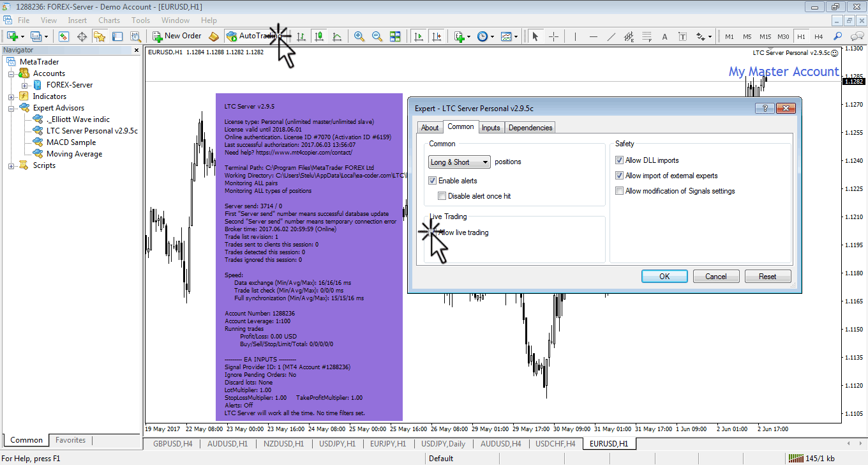Screen dimensions: 868x465
Task: Toggle the Navigator window star-folder icon
Action: click(100, 36)
